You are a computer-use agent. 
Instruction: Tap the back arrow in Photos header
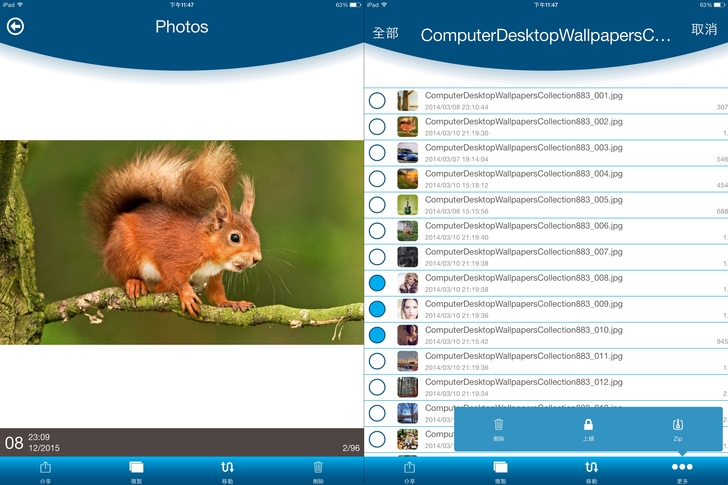[x=15, y=27]
